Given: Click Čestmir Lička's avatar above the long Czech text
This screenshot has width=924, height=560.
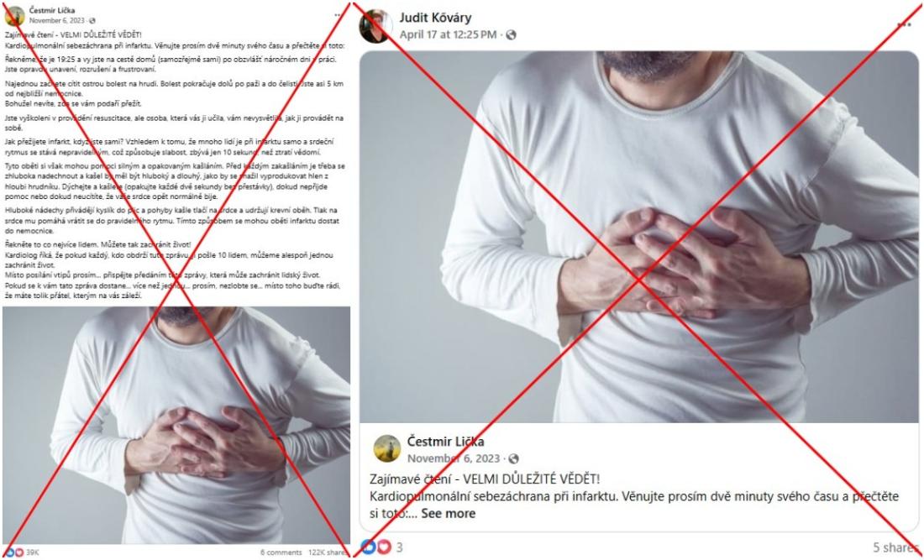Looking at the screenshot, I should 14,16.
